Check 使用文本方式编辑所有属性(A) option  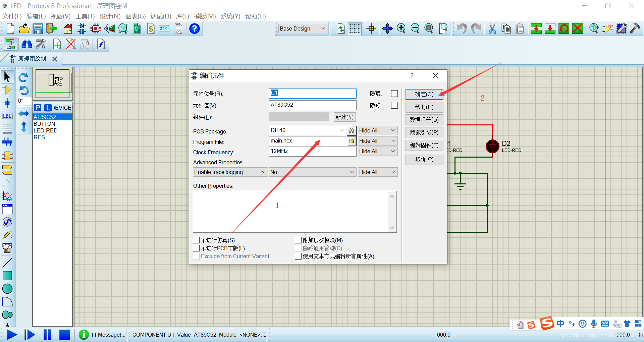298,256
